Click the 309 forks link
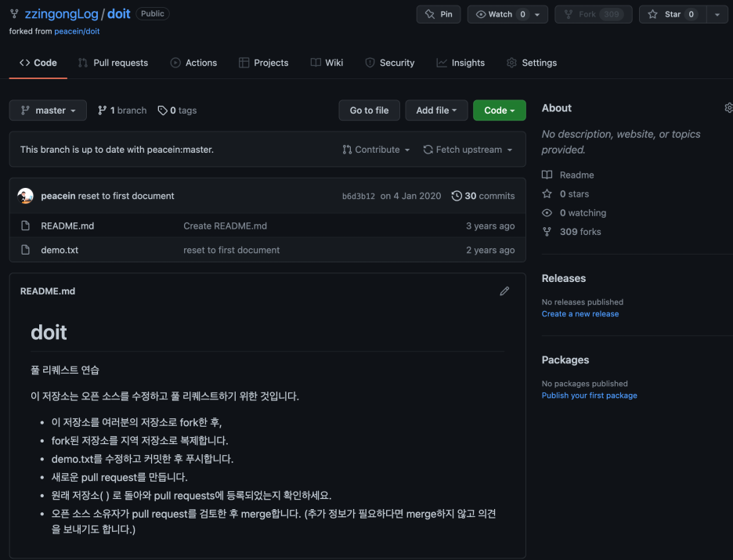Viewport: 733px width, 560px height. coord(580,232)
